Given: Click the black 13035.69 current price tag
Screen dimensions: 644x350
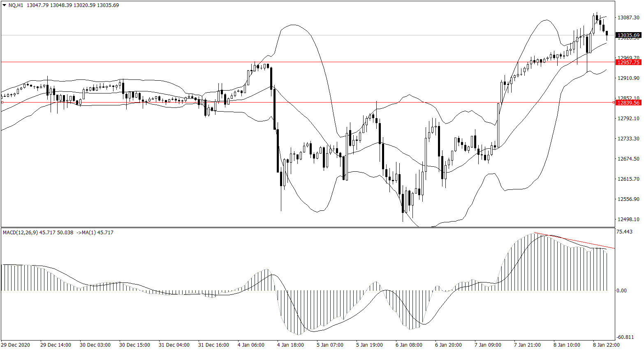Looking at the screenshot, I should [x=628, y=35].
